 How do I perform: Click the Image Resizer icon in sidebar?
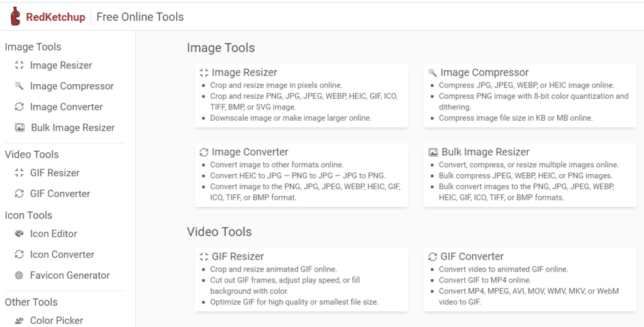tap(19, 65)
